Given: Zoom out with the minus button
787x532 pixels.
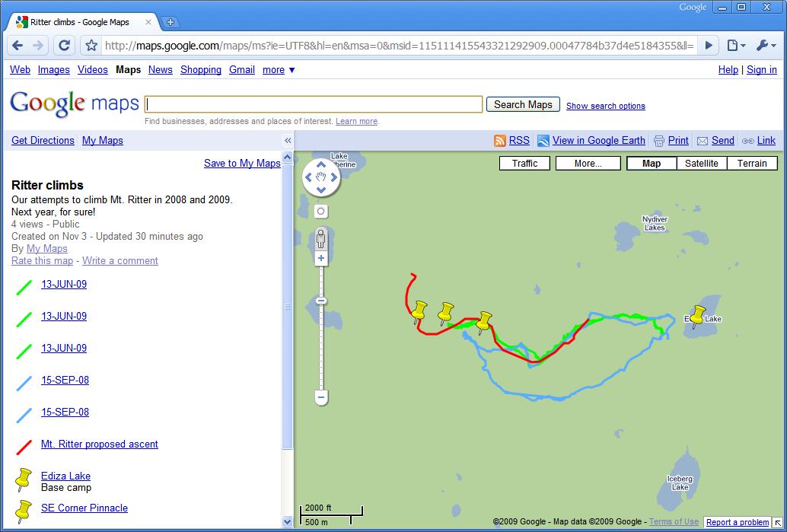Looking at the screenshot, I should (x=321, y=397).
